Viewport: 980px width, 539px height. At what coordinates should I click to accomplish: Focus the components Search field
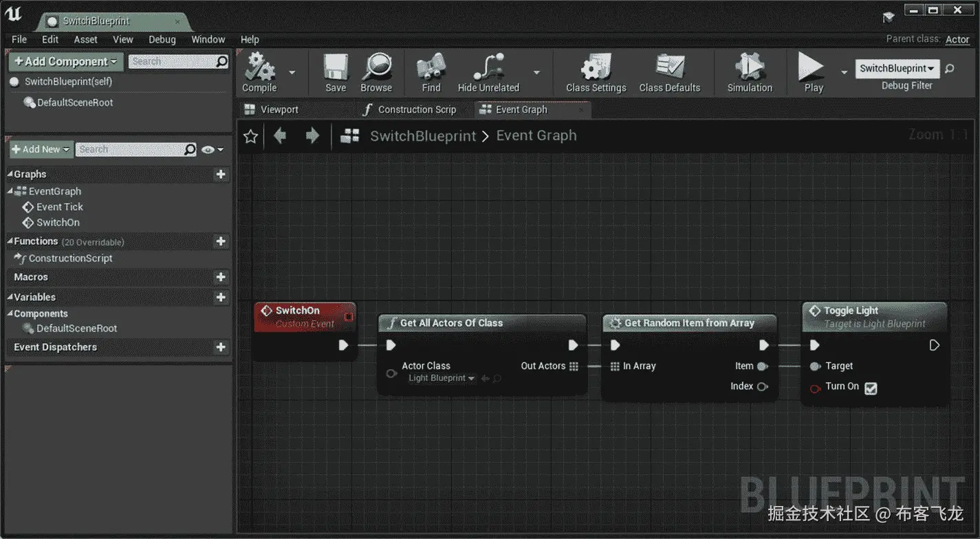(x=178, y=62)
